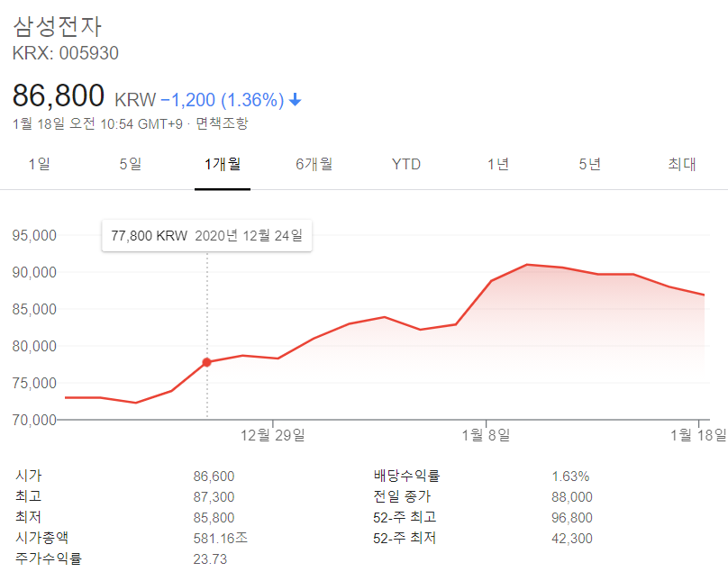
Task: Click the 52-주 최고 value 96,800
Action: click(572, 518)
